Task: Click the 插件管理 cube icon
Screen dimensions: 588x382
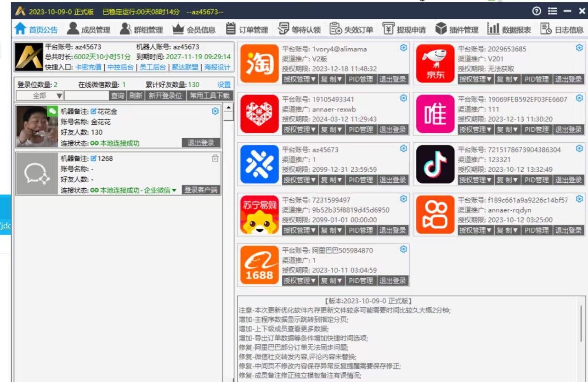Action: pos(441,29)
